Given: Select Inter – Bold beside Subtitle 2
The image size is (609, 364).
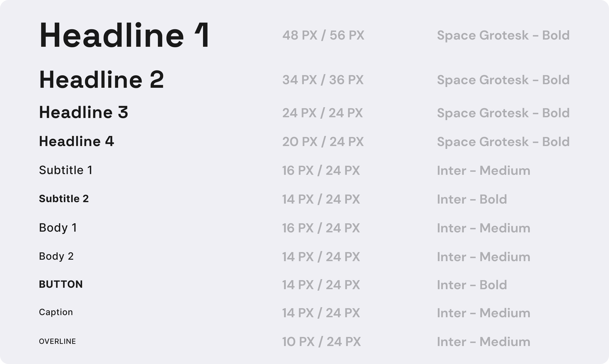Looking at the screenshot, I should [x=472, y=199].
